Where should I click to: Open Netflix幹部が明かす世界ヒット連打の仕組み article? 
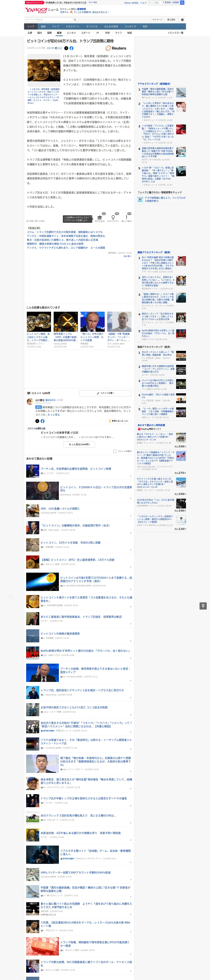point(85,651)
